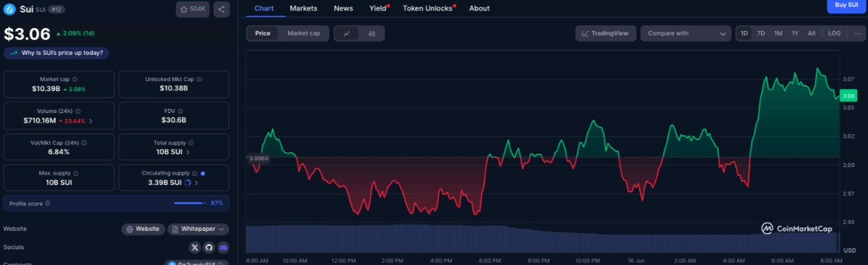
Task: Expand Volume (24h) details chevron
Action: click(91, 121)
